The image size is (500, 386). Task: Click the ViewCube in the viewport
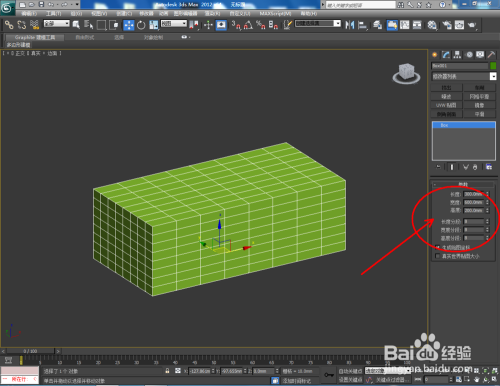[x=406, y=73]
